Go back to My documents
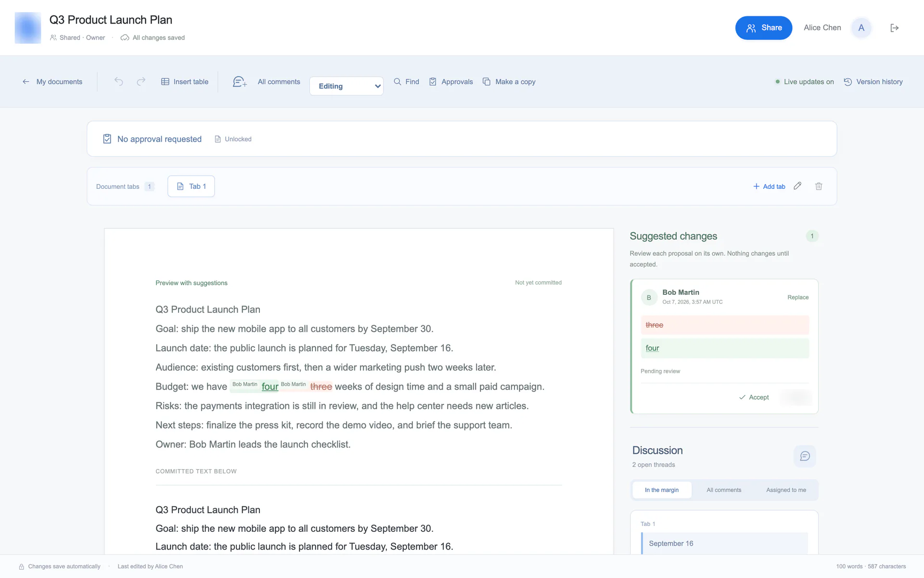 [52, 81]
